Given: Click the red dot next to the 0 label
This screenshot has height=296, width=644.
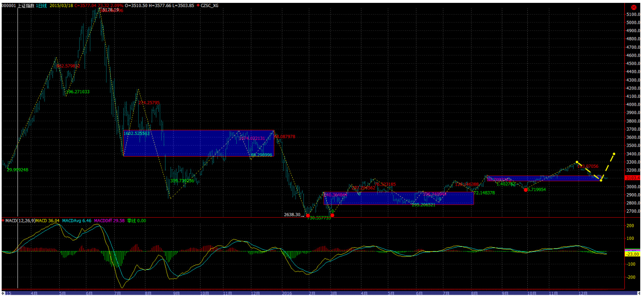Looking at the screenshot, I should pos(332,215).
